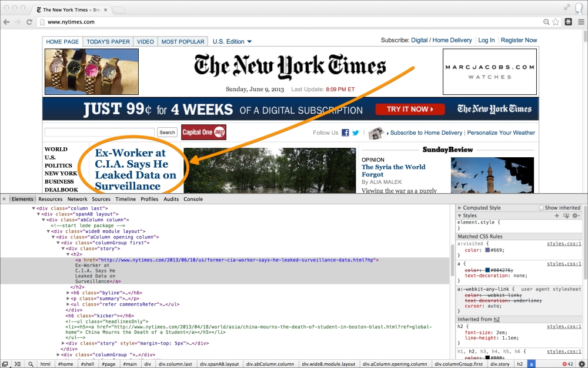The image size is (588, 368).
Task: Switch to the Resources tab in DevTools
Action: (x=50, y=199)
